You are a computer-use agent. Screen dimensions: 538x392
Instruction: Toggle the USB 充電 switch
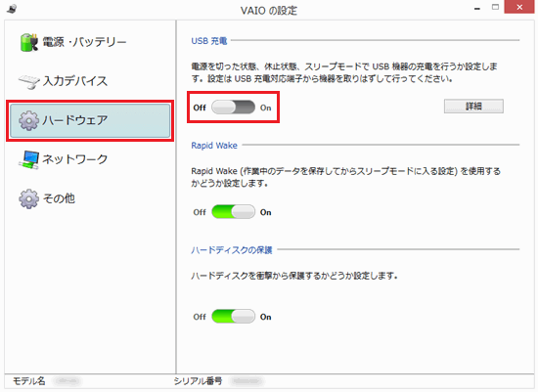[233, 108]
